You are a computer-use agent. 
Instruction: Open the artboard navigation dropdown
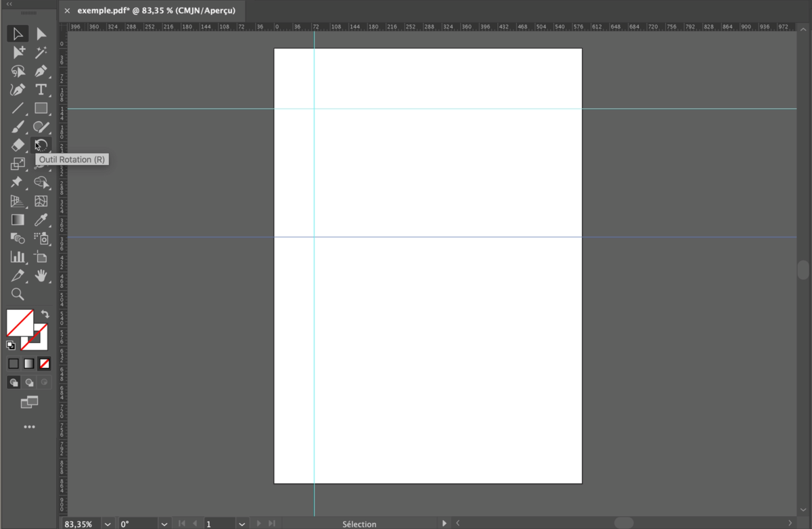[x=242, y=524]
